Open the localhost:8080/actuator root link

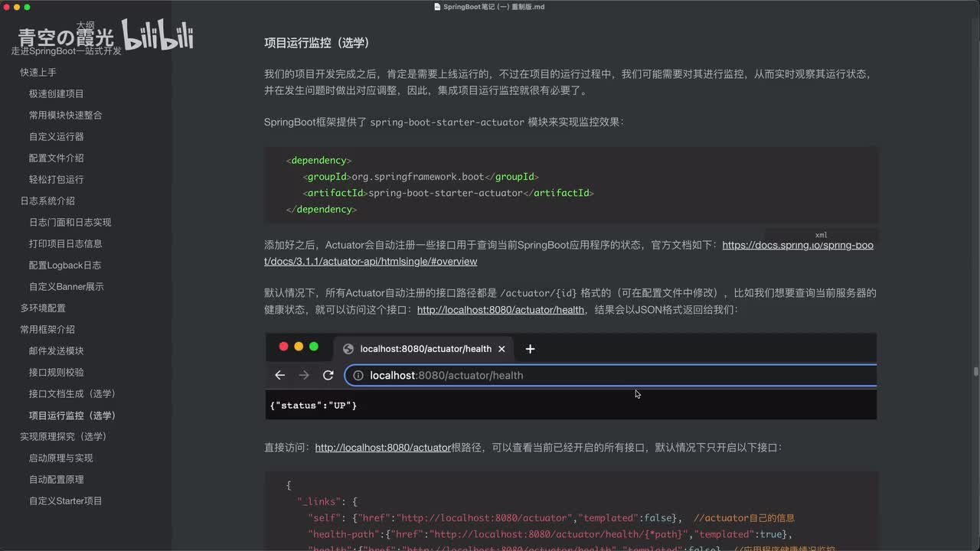[383, 447]
